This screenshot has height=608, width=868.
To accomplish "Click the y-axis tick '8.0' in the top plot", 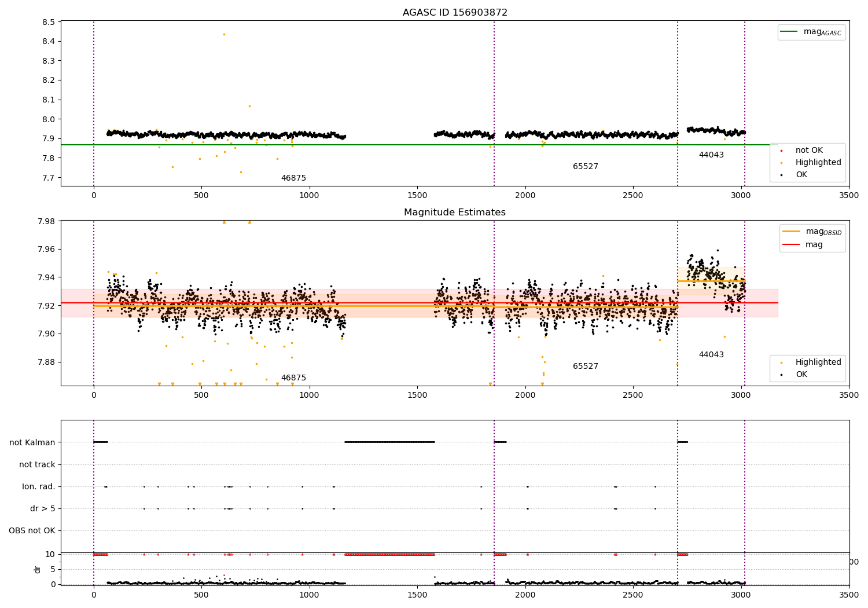I will [x=49, y=119].
